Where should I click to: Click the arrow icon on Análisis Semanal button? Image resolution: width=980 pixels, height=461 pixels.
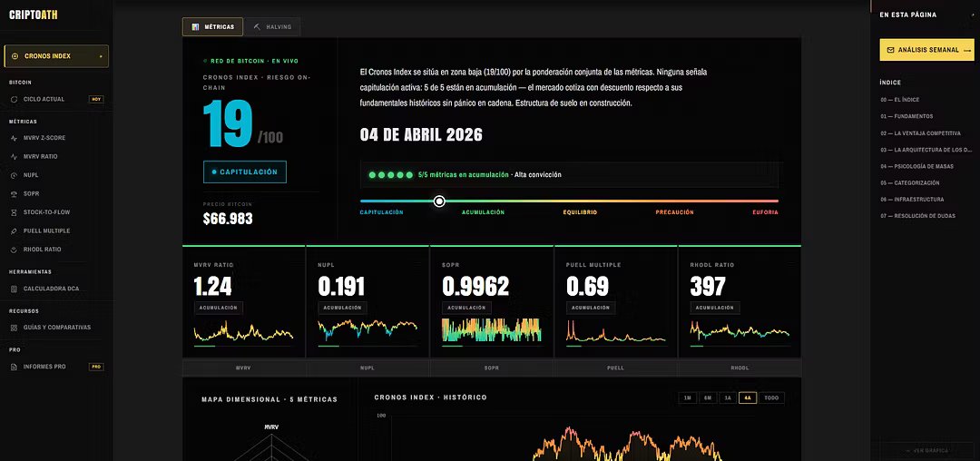(x=967, y=50)
